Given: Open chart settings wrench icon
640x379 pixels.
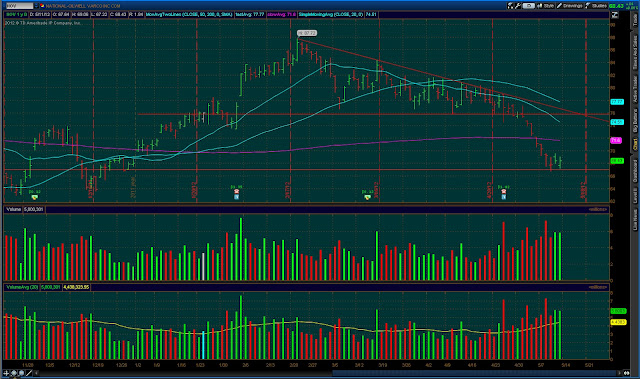Looking at the screenshot, I should point(518,6).
